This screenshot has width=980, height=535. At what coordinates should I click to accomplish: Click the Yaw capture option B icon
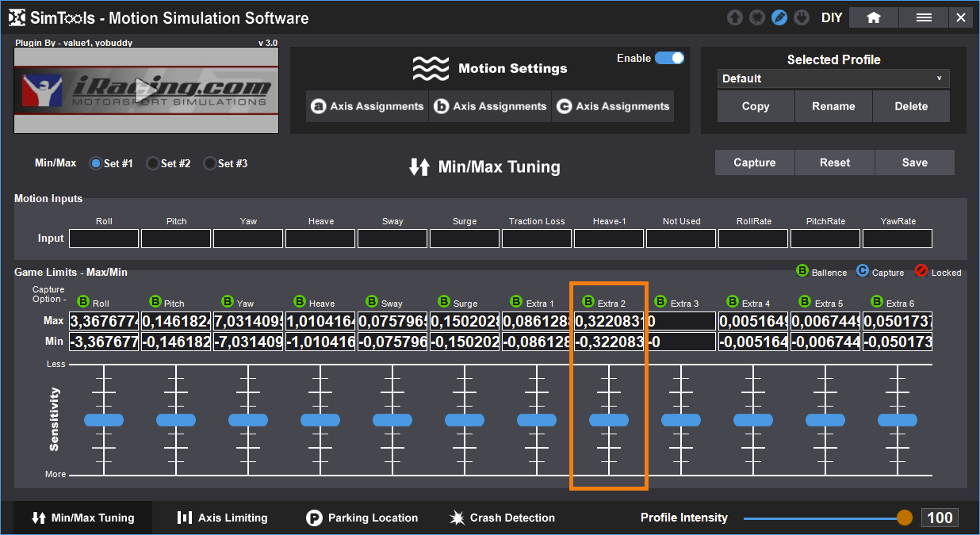pos(228,302)
